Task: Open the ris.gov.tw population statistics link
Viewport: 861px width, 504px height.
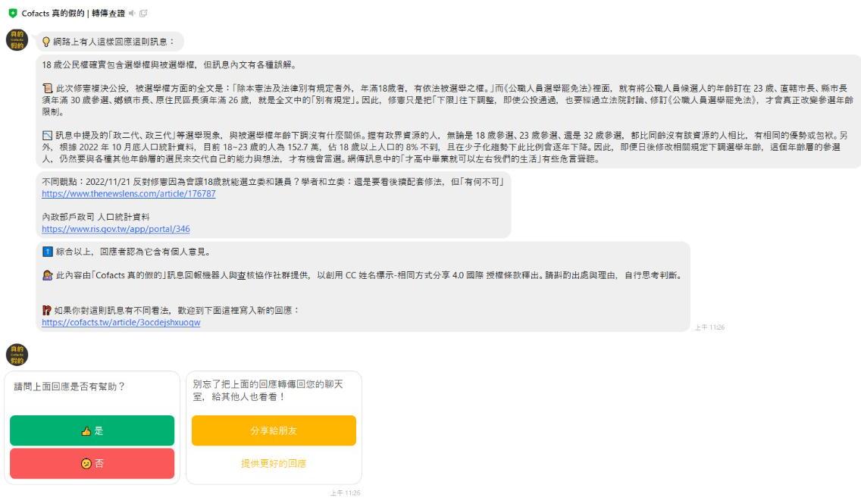Action: point(115,228)
